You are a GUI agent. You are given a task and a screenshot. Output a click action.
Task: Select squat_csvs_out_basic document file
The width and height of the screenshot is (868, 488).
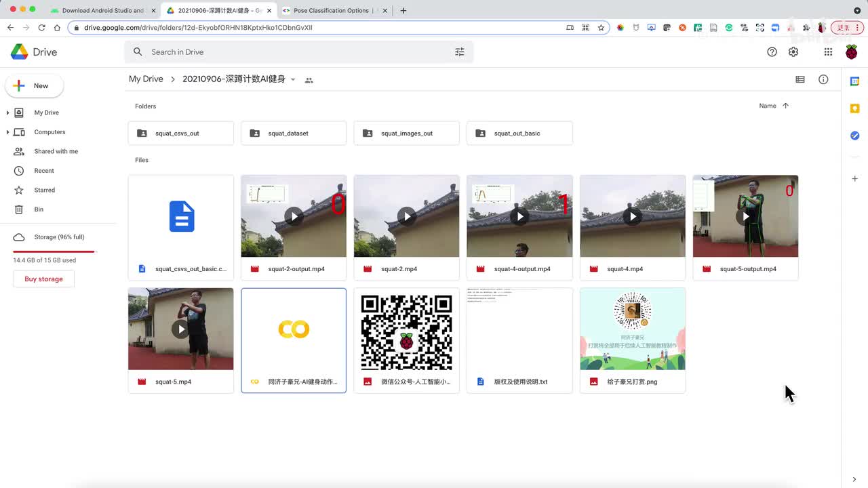(x=181, y=228)
